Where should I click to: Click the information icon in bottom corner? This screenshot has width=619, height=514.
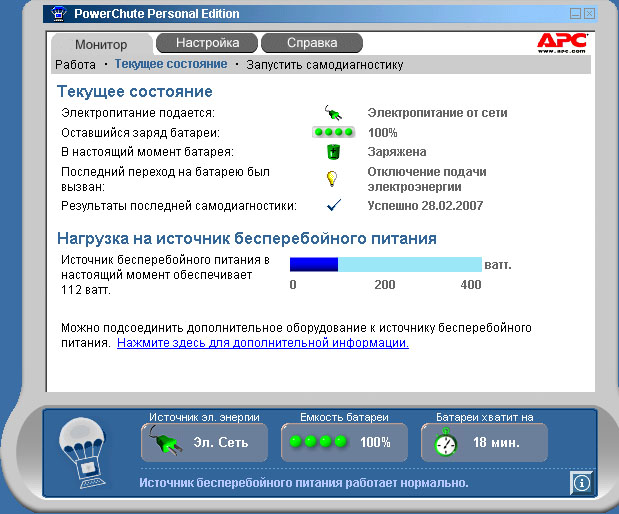tap(582, 482)
